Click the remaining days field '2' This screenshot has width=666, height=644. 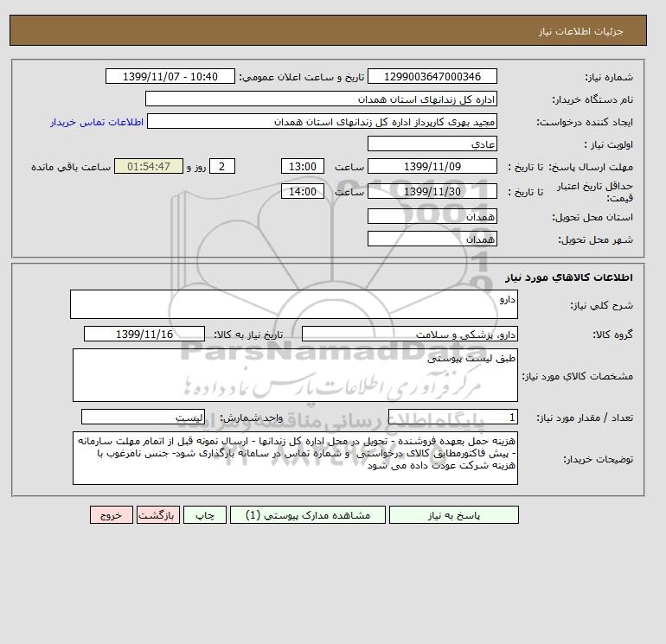(x=221, y=167)
